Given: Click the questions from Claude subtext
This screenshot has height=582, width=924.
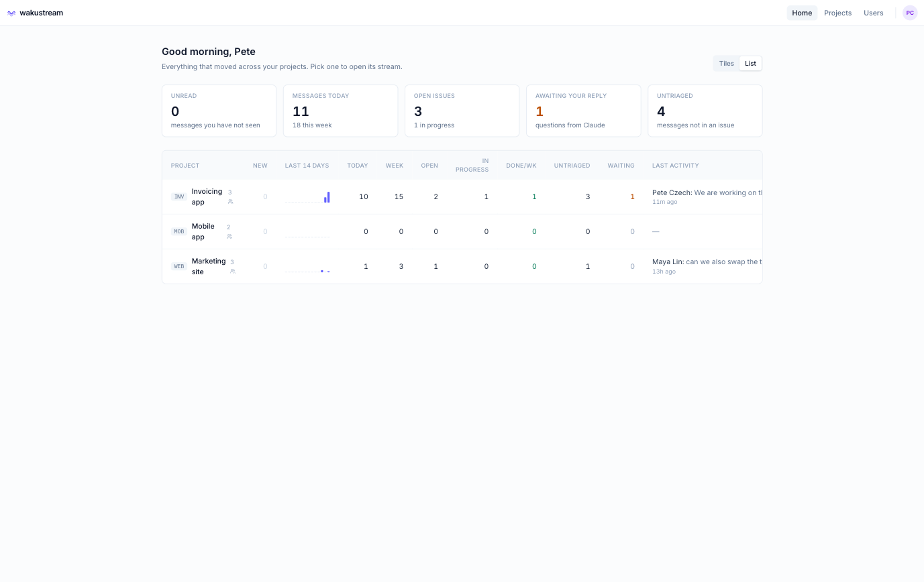Looking at the screenshot, I should [570, 125].
